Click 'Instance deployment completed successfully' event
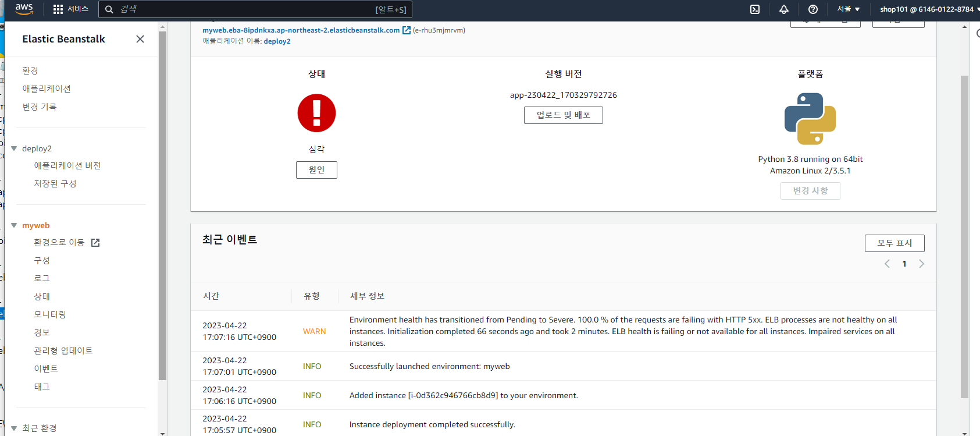This screenshot has width=980, height=436. tap(432, 424)
